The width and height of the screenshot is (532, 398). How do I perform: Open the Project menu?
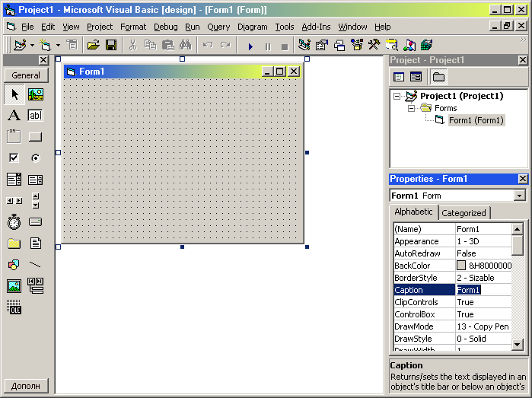pyautogui.click(x=100, y=27)
